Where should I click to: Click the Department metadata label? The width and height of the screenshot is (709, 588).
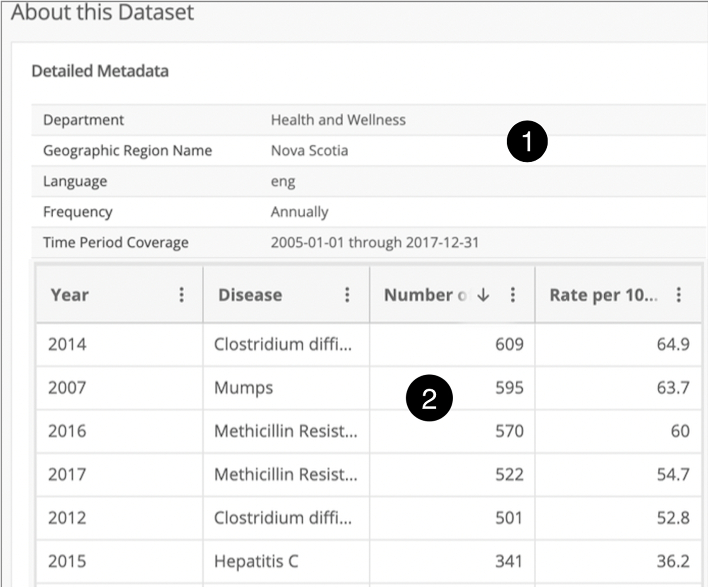pyautogui.click(x=83, y=120)
